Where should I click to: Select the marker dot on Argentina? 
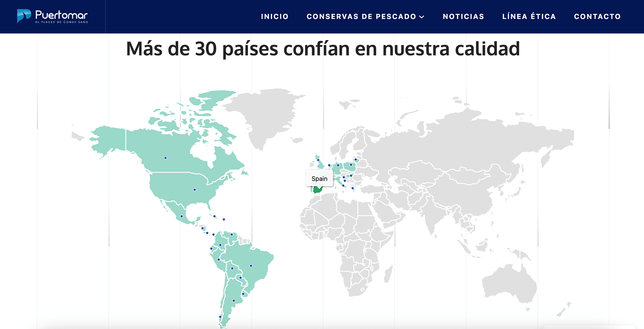tap(234, 300)
